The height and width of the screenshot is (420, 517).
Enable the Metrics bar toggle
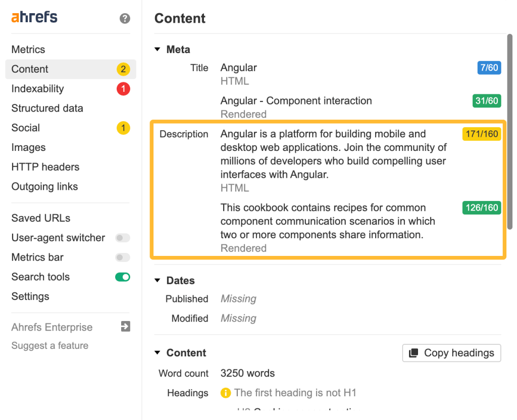click(122, 257)
